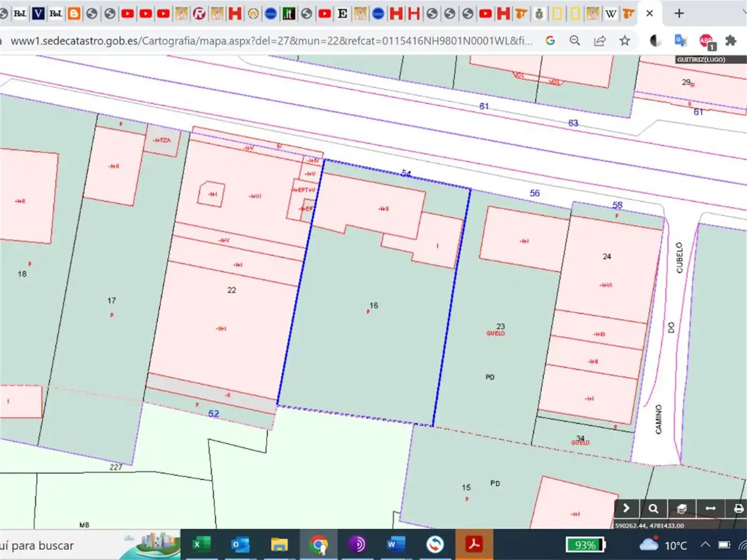Open the browser zoom magnifier icon
This screenshot has height=560, width=747.
(575, 40)
